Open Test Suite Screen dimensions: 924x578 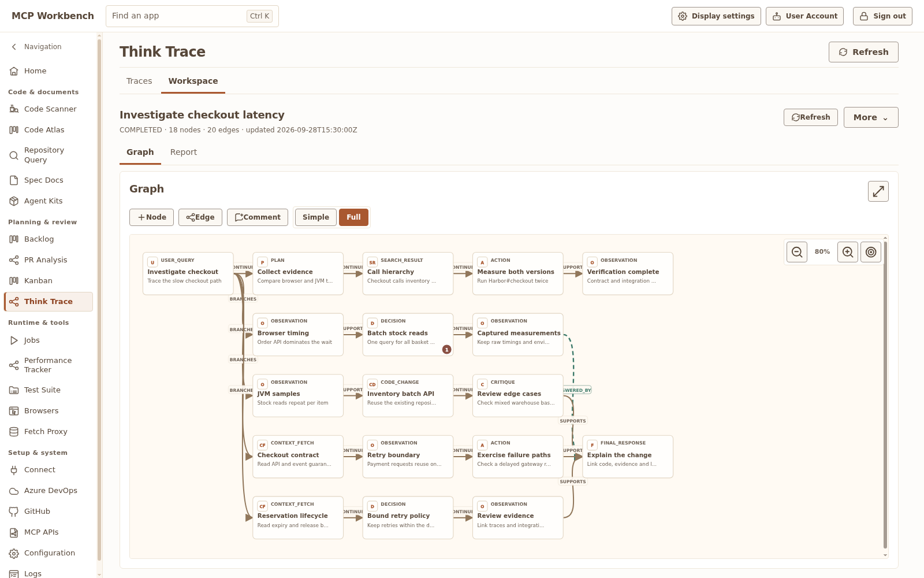pos(49,390)
